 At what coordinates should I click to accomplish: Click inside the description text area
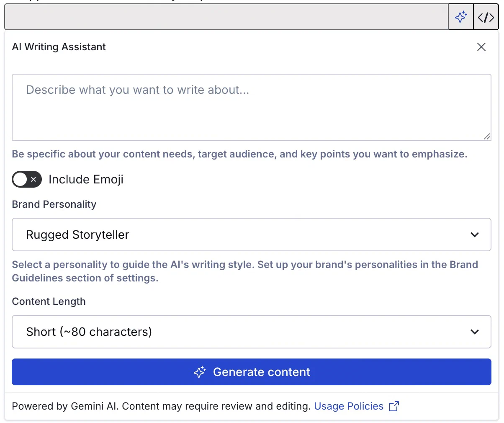251,107
